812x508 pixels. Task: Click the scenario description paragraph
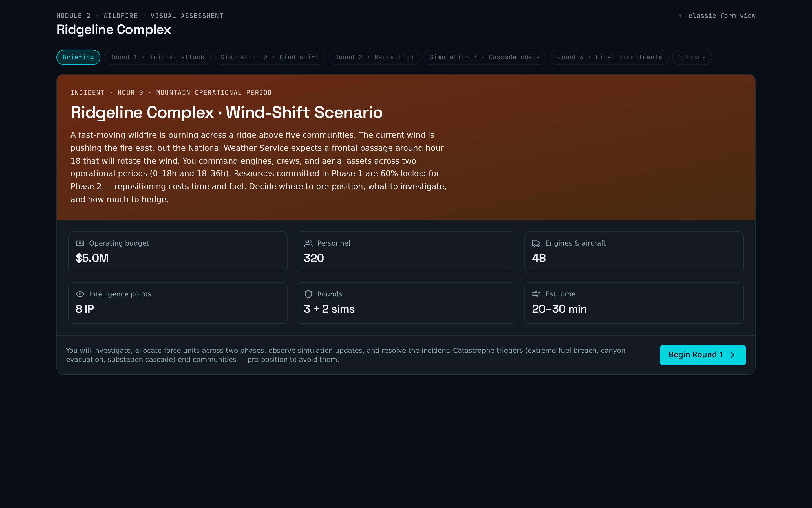tap(259, 167)
